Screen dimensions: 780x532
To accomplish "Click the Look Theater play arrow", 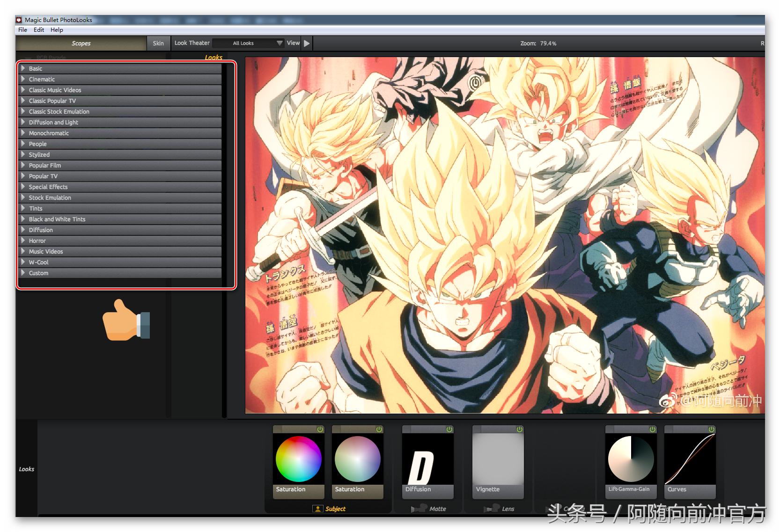I will (307, 43).
